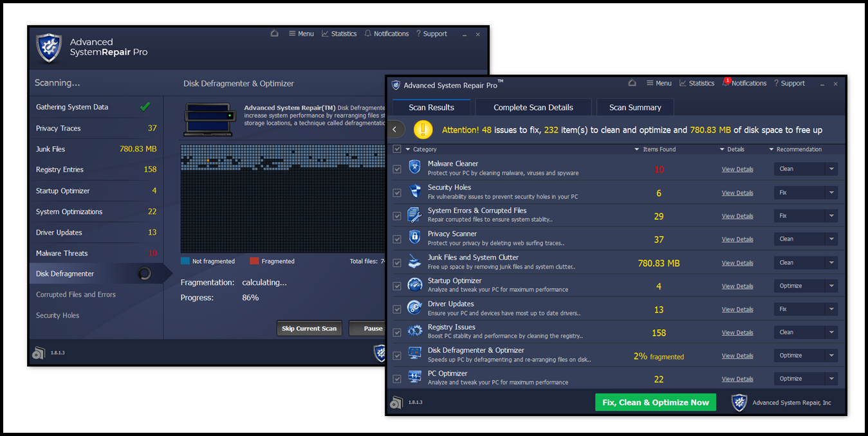Click blue Not fragmented legend swatch

pos(185,261)
